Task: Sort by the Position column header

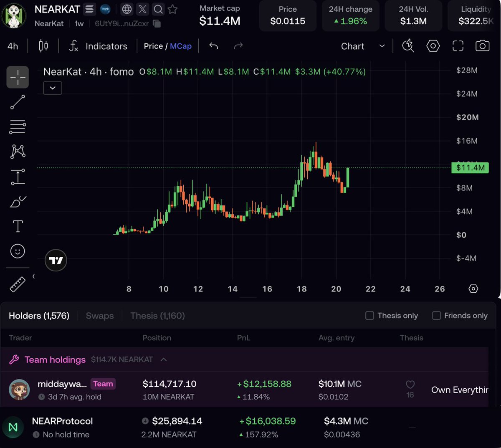Action: click(157, 338)
